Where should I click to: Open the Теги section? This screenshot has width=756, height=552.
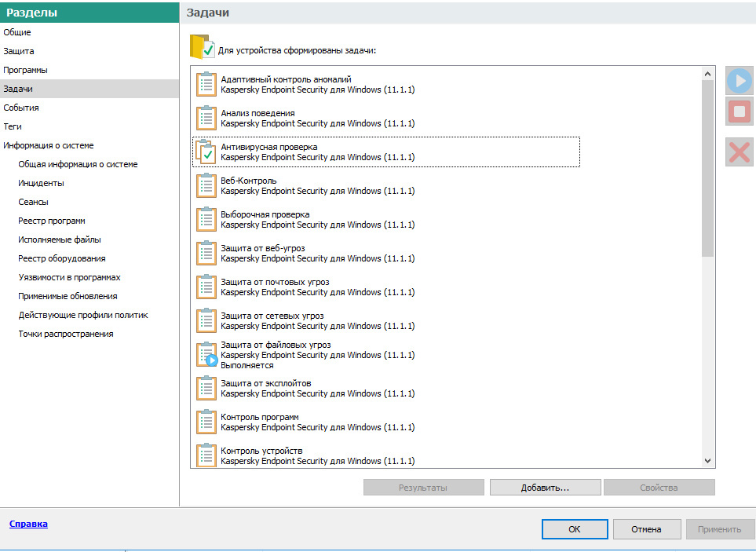(13, 126)
